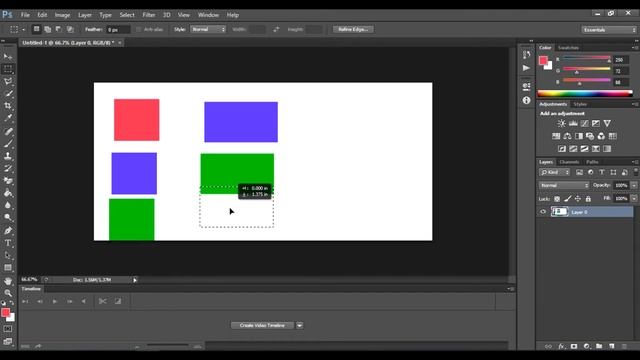
Task: Click the red channel slider
Action: [x=587, y=58]
